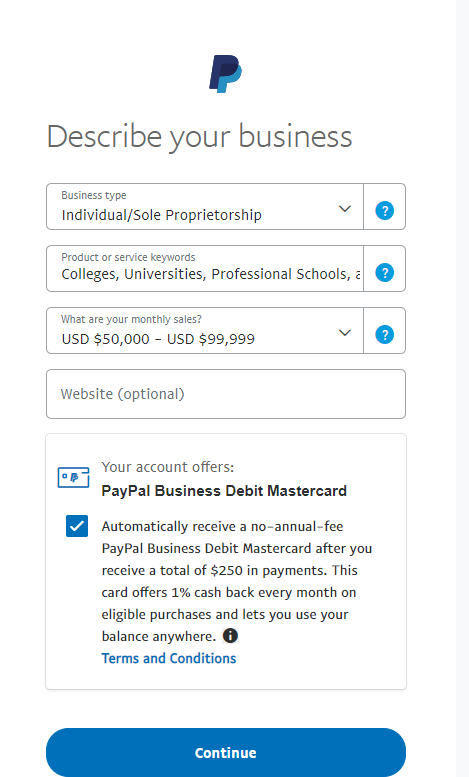Screen dimensions: 469x777
Task: Select the 'Individual/Sole Proprietorship' business type value
Action: 162,215
